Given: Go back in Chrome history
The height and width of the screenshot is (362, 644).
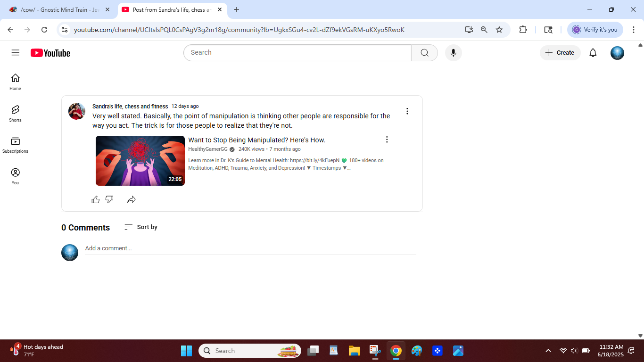Looking at the screenshot, I should click(10, 30).
